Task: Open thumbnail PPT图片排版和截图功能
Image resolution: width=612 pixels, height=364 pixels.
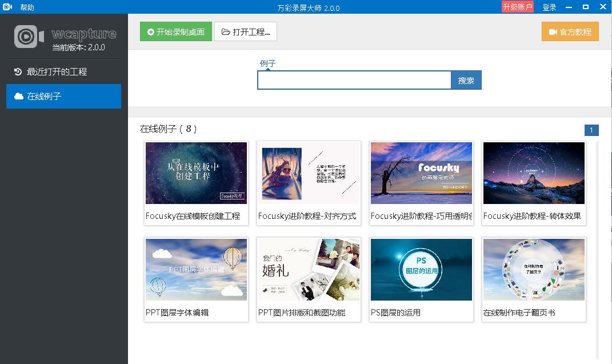Action: 309,270
